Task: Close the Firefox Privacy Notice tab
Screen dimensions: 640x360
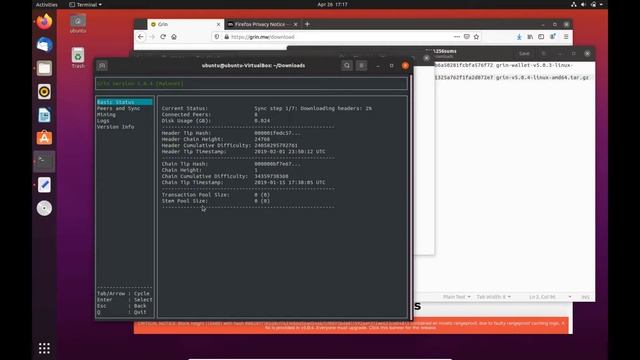Action: tap(296, 24)
